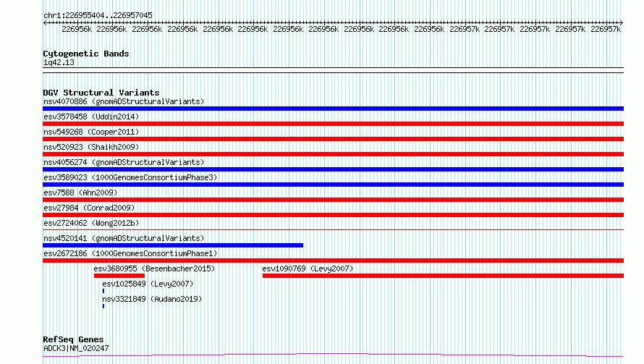Click the right arrow end of the ruler
Image resolution: width=644 pixels, height=364 pixels.
point(622,23)
